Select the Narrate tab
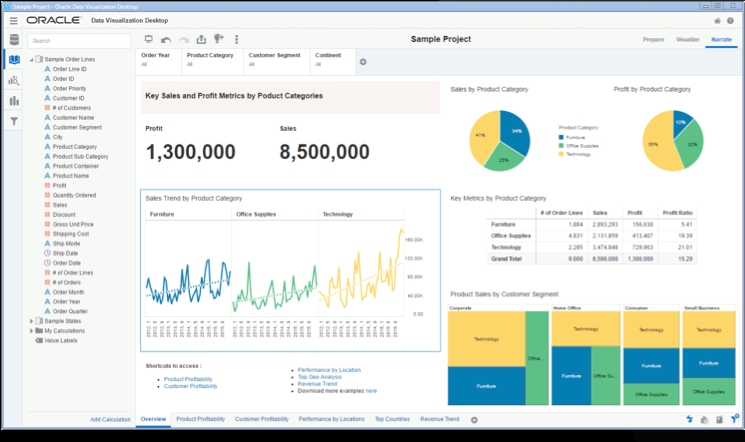Image resolution: width=745 pixels, height=442 pixels. coord(721,39)
